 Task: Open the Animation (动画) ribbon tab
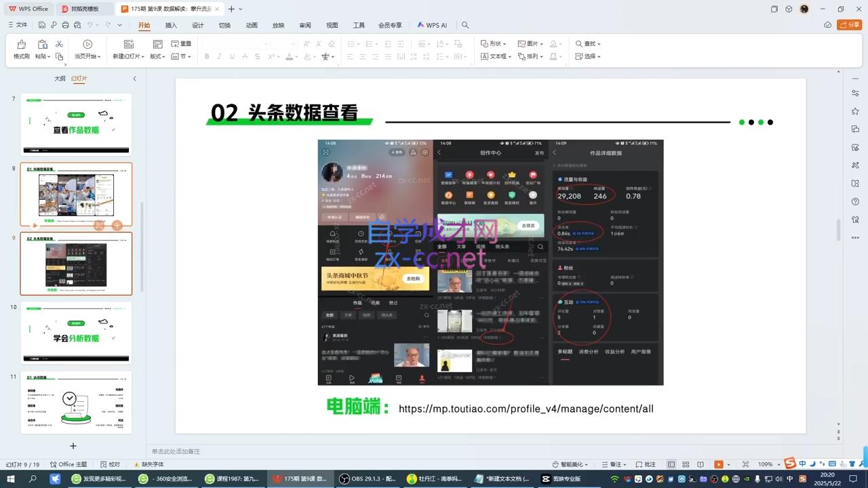click(252, 25)
